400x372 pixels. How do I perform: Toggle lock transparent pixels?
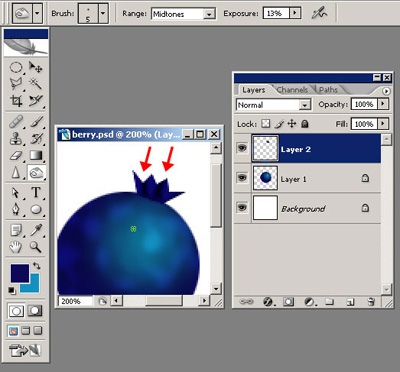(266, 124)
